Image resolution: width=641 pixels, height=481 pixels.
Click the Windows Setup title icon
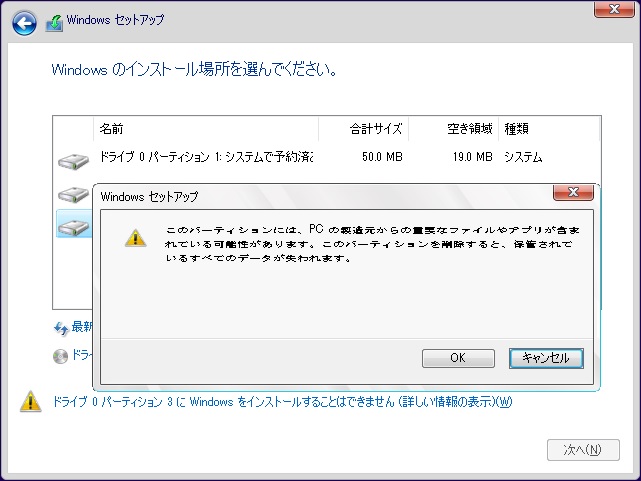[54, 23]
